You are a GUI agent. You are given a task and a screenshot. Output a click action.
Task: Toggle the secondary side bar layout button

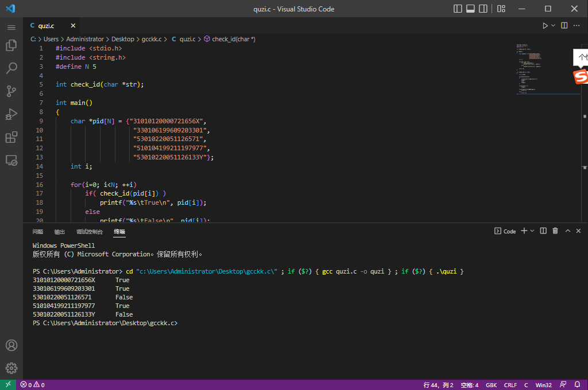(483, 9)
